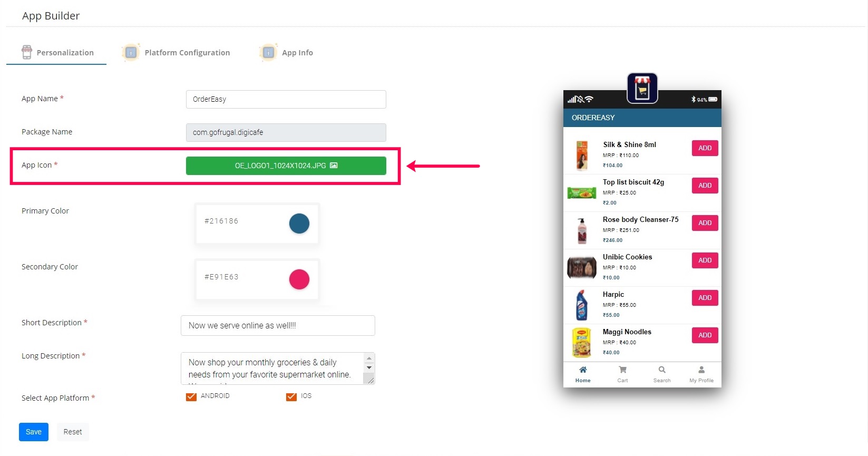
Task: Click the green app icon upload button
Action: [x=286, y=166]
